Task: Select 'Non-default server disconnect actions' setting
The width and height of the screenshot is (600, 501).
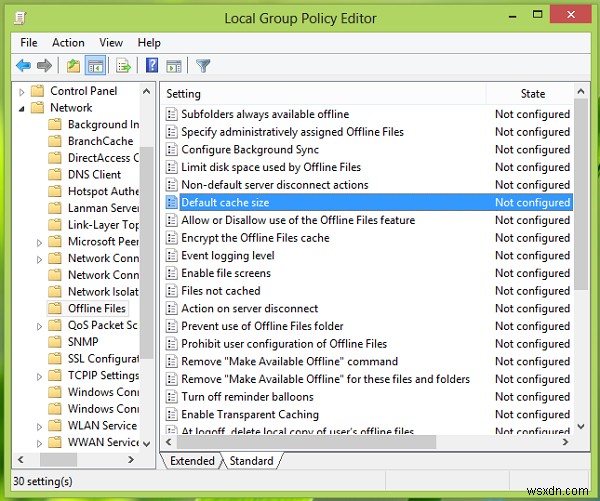Action: tap(275, 185)
